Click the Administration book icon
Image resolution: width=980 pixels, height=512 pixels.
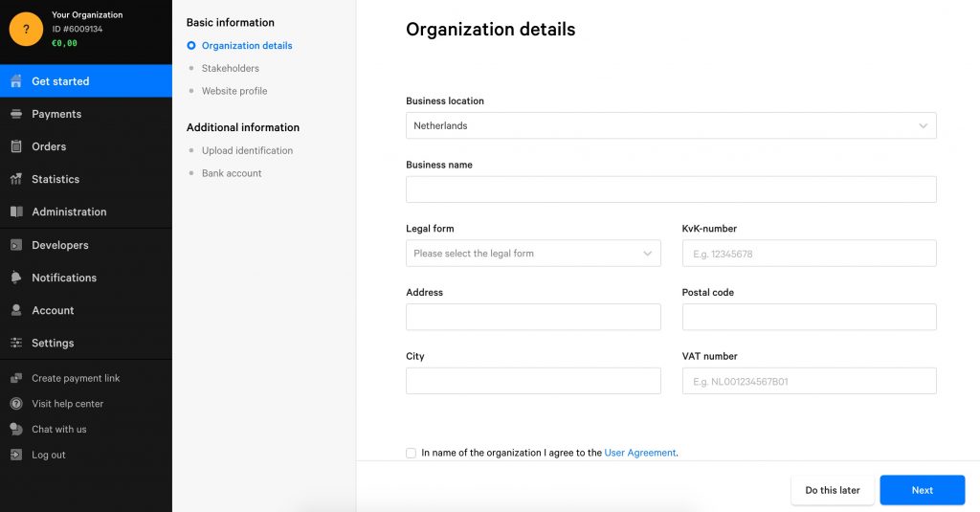(16, 211)
